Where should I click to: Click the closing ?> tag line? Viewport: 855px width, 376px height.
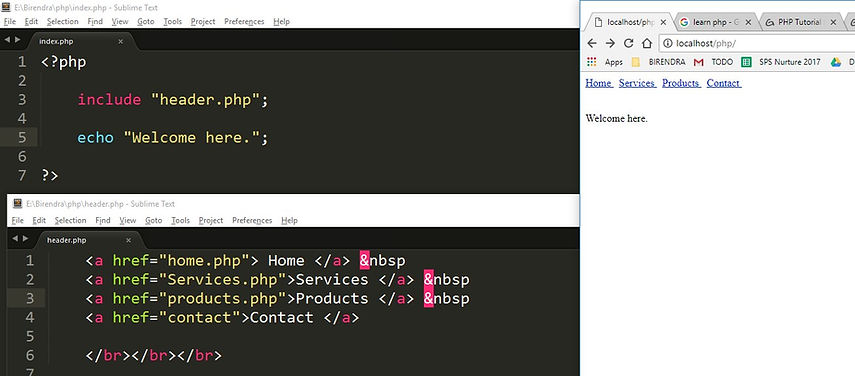click(50, 175)
